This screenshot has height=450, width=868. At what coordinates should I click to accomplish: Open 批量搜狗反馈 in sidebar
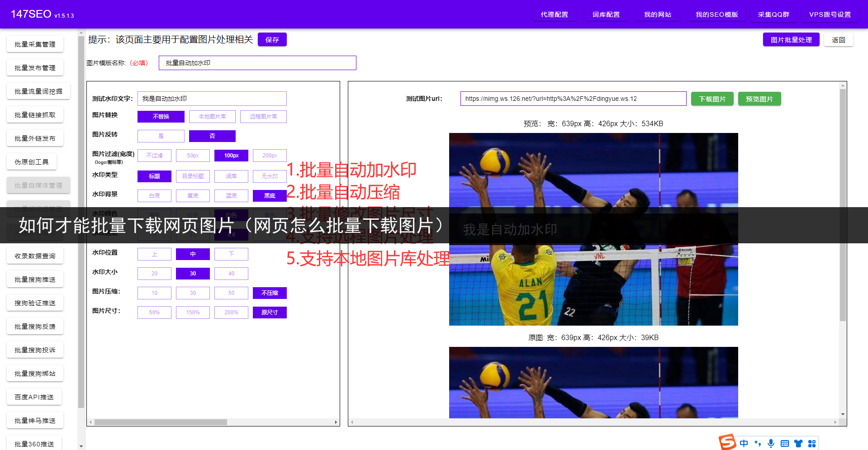coord(35,327)
